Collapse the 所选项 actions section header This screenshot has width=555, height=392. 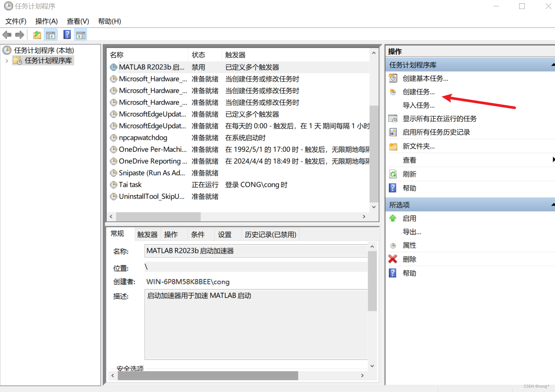click(x=553, y=205)
